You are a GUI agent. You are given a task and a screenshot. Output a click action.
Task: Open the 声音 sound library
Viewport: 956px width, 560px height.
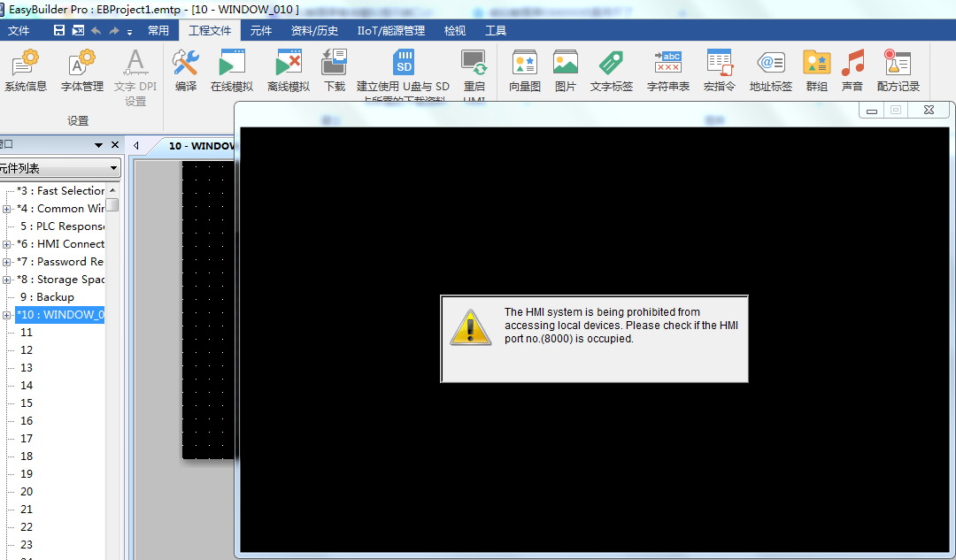pyautogui.click(x=852, y=70)
